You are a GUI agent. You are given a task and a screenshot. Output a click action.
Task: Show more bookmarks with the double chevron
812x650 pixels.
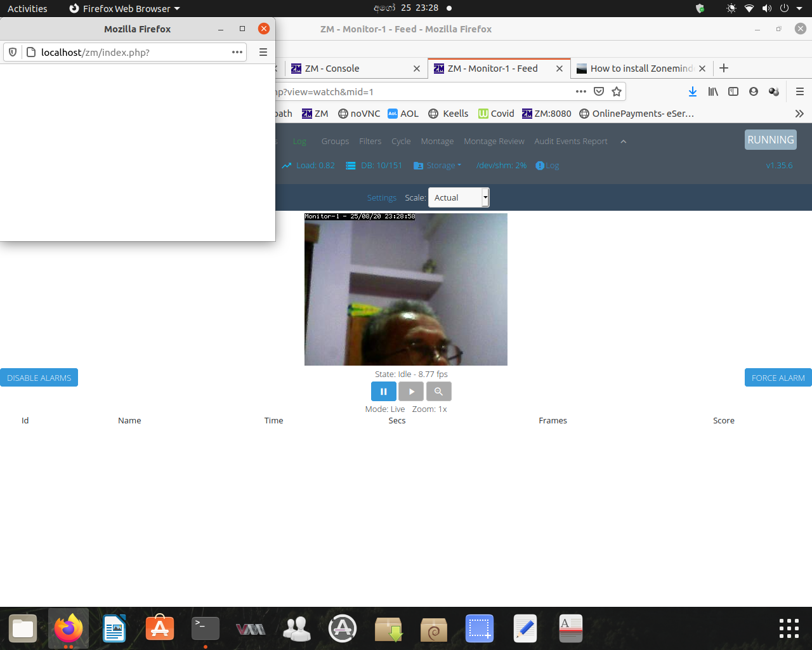[x=799, y=114]
